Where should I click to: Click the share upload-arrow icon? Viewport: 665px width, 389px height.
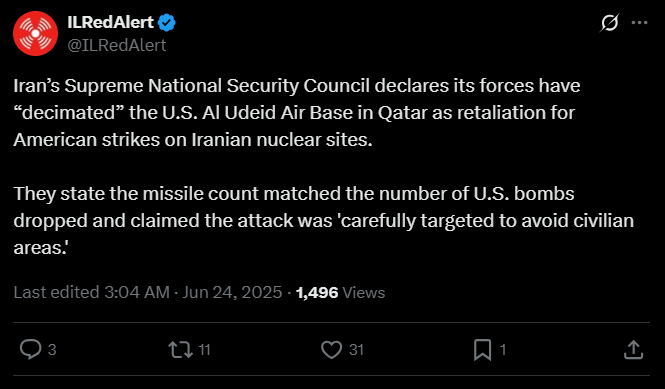(634, 350)
